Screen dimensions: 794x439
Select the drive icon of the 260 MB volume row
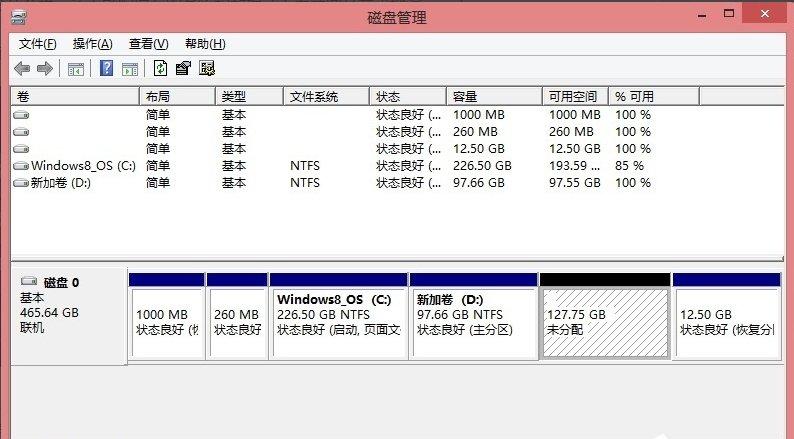pos(21,132)
